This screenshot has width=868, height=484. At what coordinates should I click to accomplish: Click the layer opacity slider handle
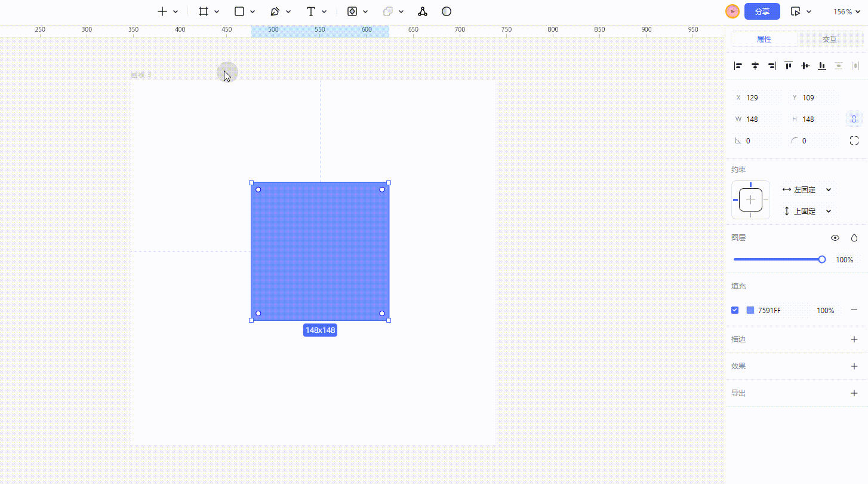click(822, 259)
